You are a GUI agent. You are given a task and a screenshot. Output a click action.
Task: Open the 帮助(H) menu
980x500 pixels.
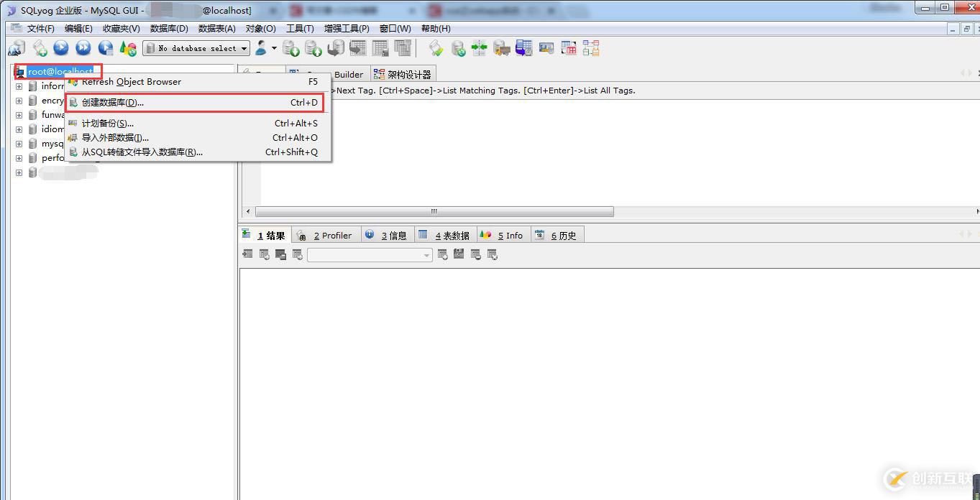pos(436,29)
